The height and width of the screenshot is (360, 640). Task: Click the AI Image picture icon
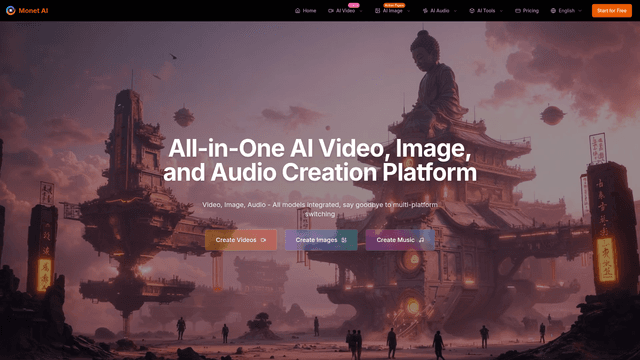[x=378, y=11]
